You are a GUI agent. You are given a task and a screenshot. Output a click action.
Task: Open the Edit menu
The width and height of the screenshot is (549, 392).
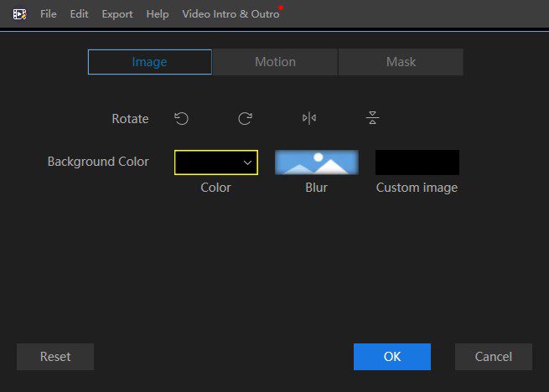[x=79, y=14]
